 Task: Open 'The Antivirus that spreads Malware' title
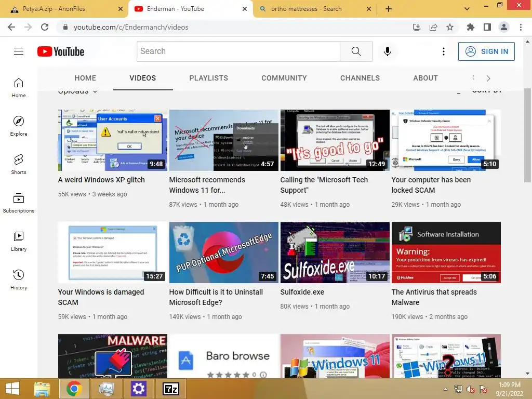pyautogui.click(x=434, y=297)
